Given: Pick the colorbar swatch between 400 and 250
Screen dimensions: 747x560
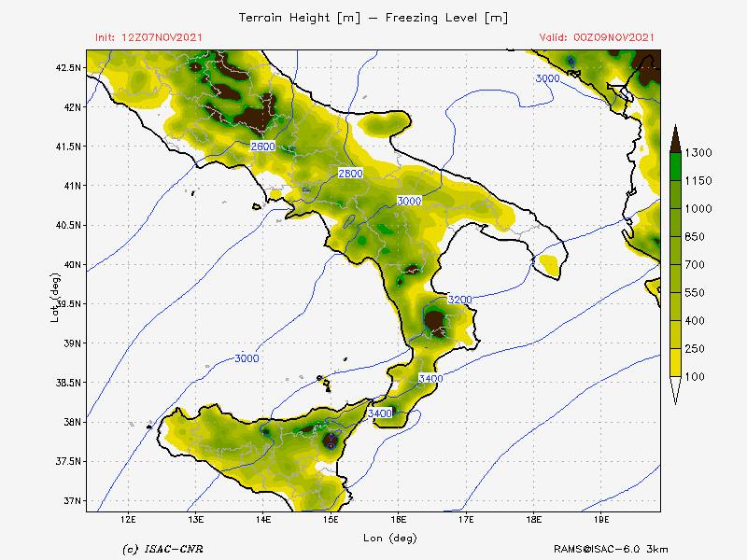Looking at the screenshot, I should pyautogui.click(x=675, y=334).
